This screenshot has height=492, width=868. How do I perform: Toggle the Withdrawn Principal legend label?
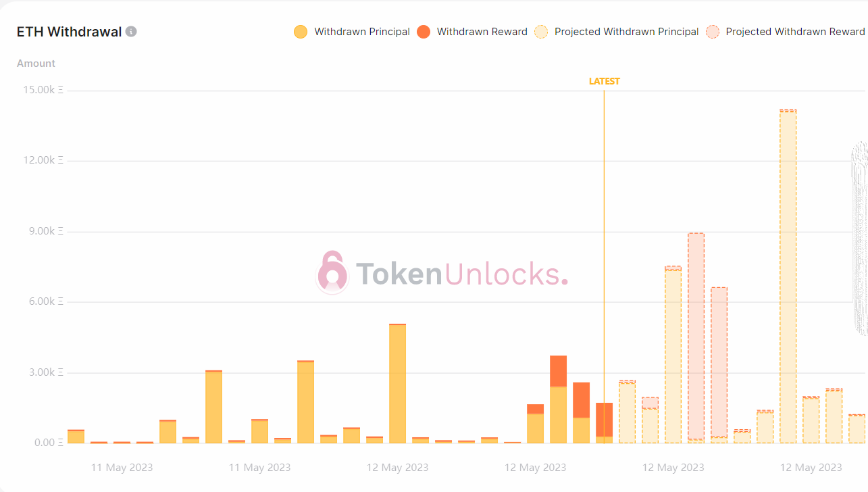tap(362, 32)
